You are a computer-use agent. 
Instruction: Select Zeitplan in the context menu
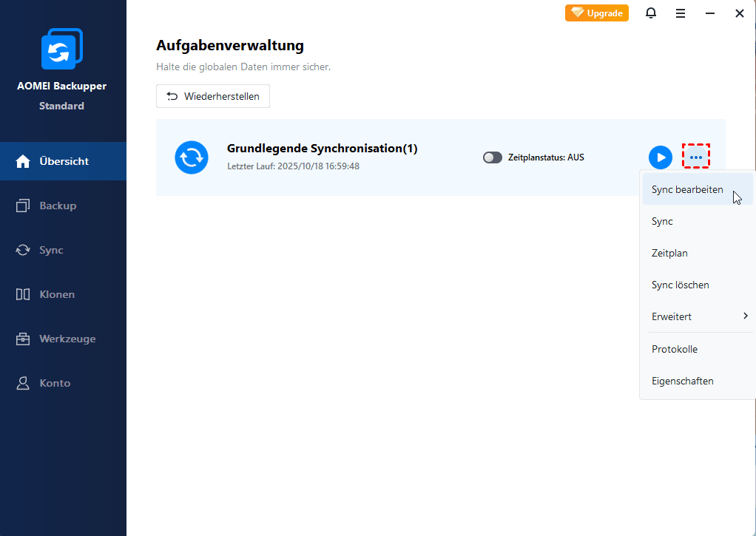pyautogui.click(x=697, y=253)
